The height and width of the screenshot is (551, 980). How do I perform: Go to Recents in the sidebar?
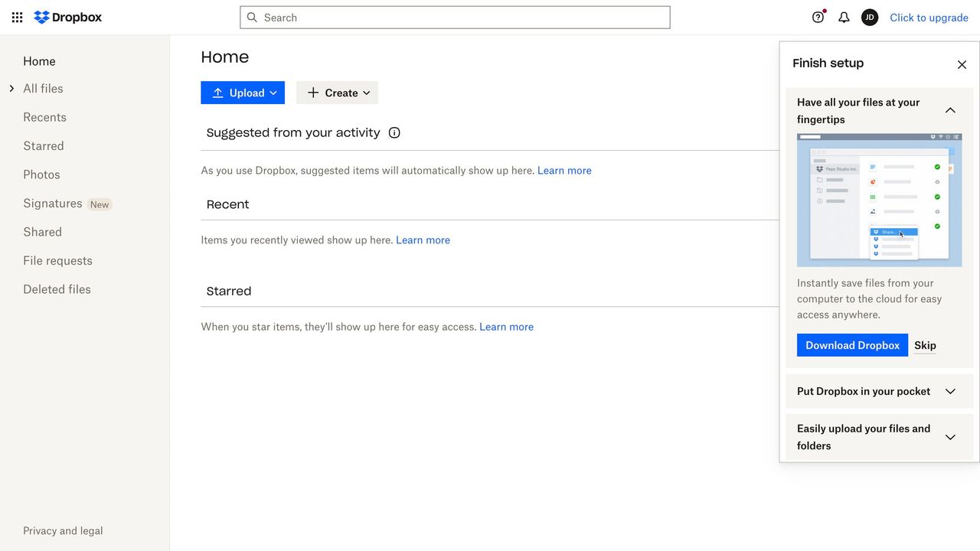click(44, 117)
